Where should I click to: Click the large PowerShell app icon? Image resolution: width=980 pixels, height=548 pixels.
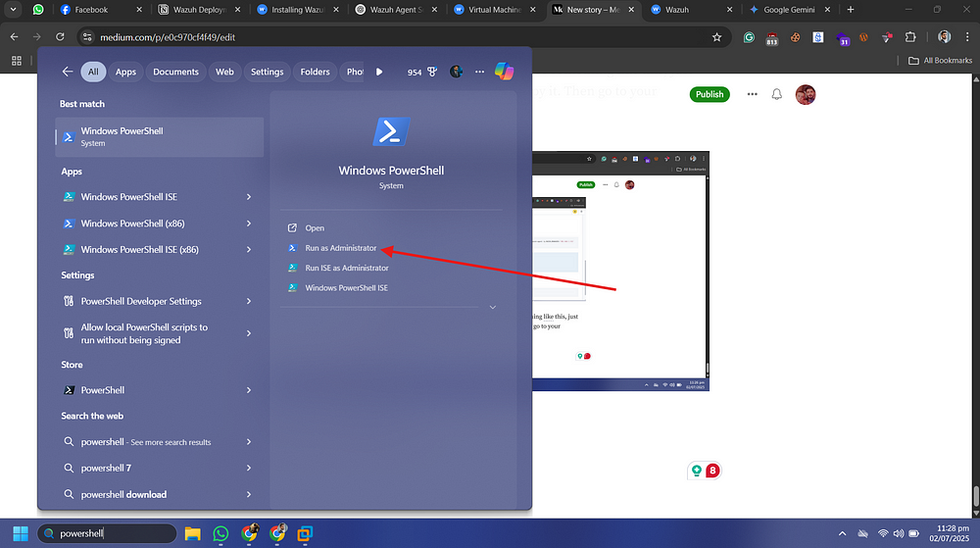pyautogui.click(x=391, y=131)
